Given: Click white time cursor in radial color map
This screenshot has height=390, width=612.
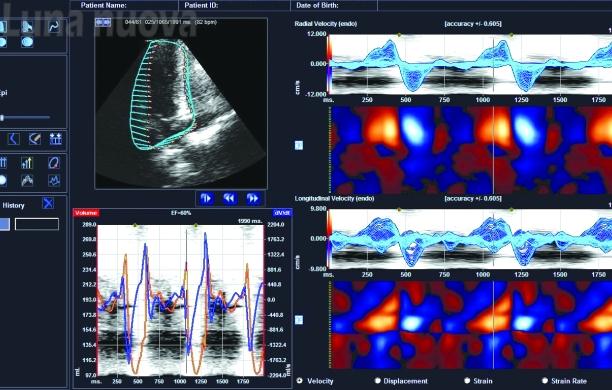Looking at the screenshot, I should [x=493, y=150].
